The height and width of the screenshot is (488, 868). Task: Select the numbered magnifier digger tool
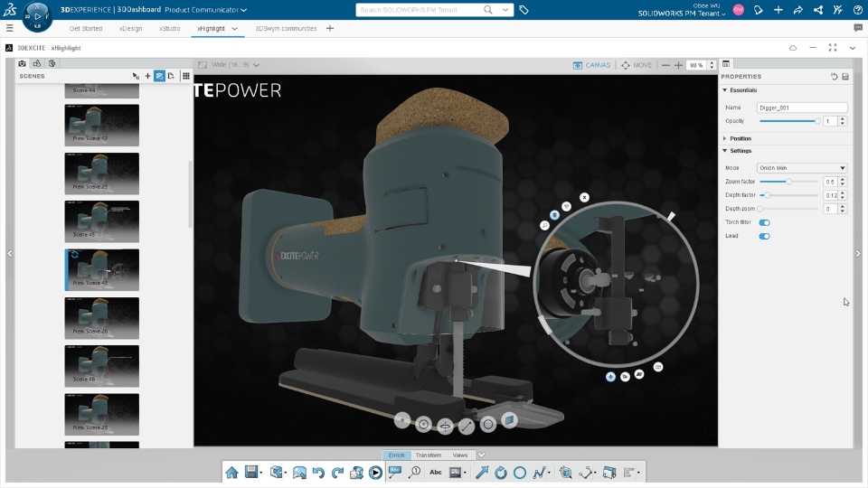(415, 472)
